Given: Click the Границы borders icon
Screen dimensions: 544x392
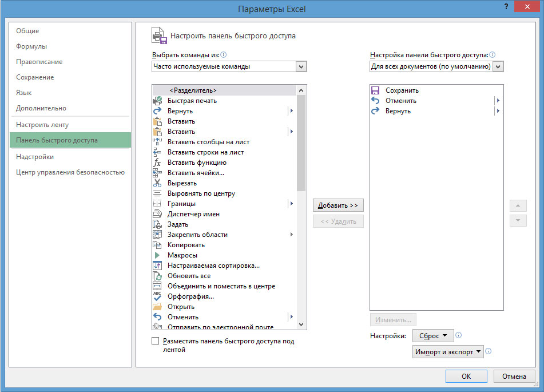Looking at the screenshot, I should click(x=157, y=204).
